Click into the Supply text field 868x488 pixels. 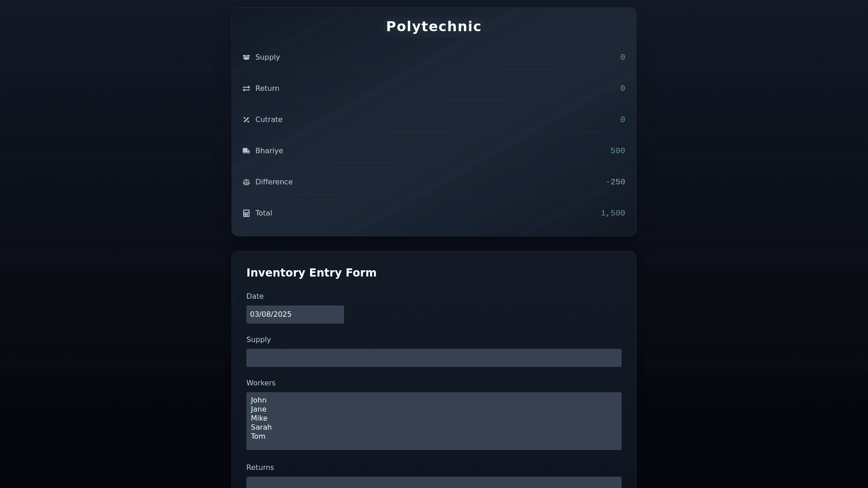[434, 358]
